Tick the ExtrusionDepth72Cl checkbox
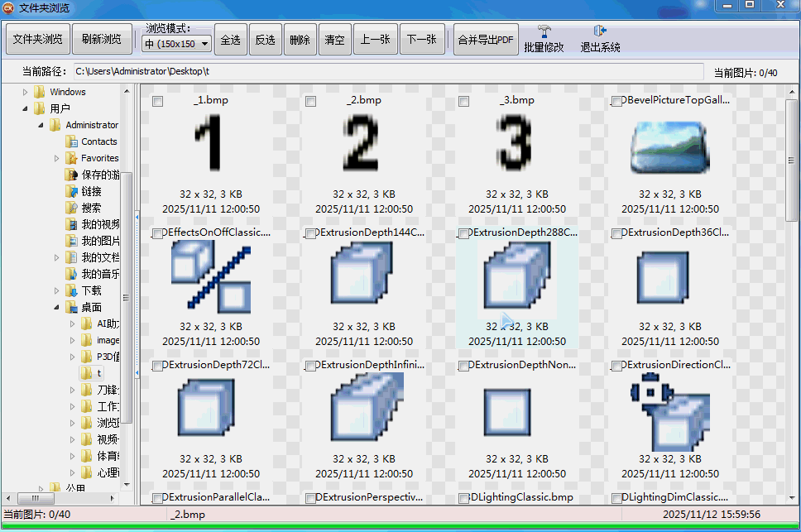This screenshot has height=532, width=801. (x=158, y=366)
